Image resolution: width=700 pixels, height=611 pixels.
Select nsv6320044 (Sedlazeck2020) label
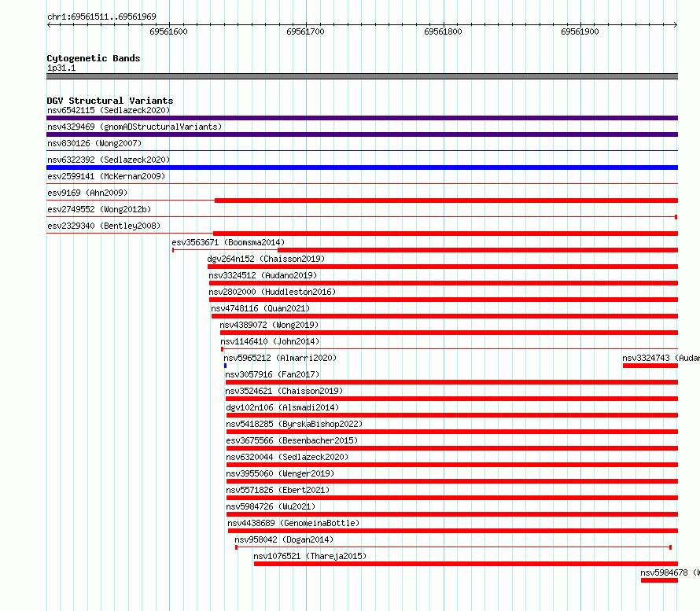(x=287, y=457)
